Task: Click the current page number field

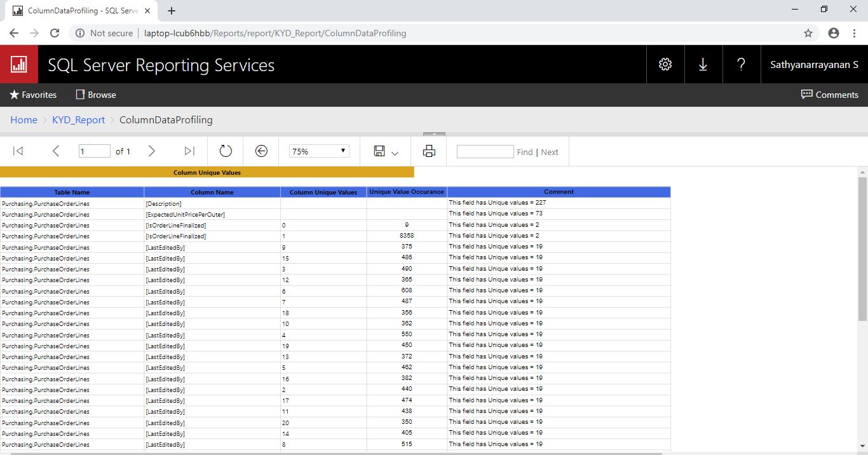Action: pyautogui.click(x=95, y=151)
